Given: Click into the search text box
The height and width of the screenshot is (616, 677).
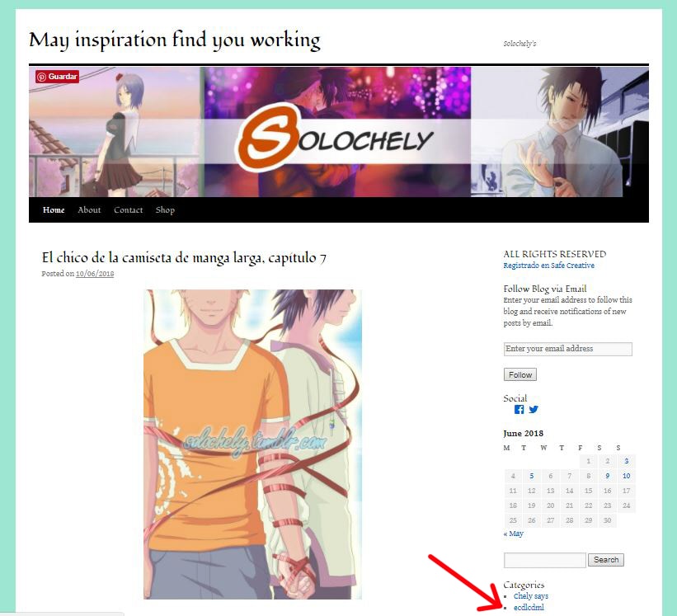Looking at the screenshot, I should [545, 560].
